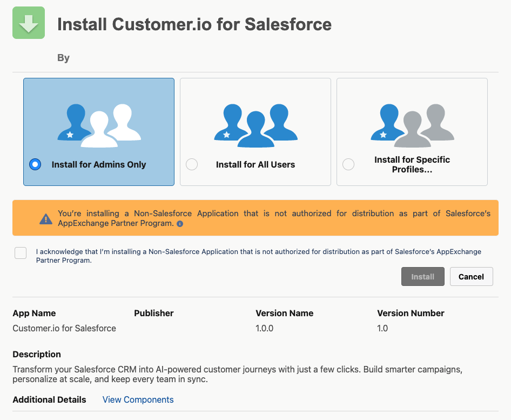
Task: Click the warning triangle icon in orange banner
Action: [x=46, y=219]
